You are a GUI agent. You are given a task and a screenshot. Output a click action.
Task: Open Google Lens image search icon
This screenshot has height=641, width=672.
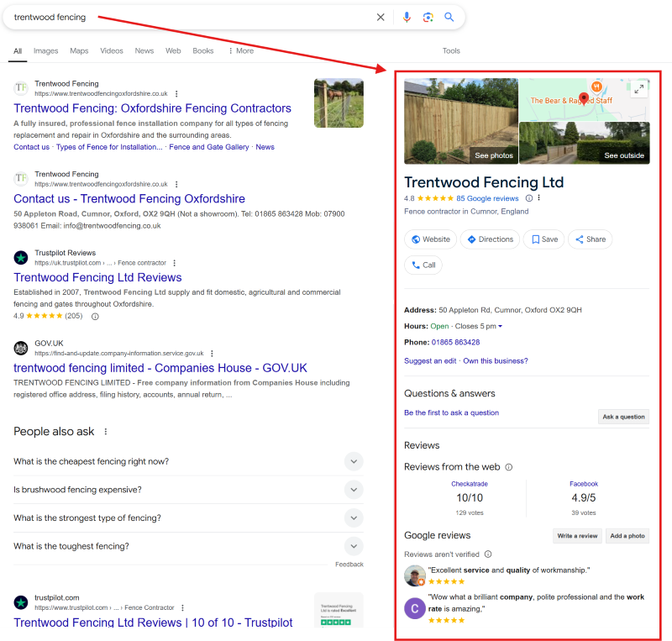(x=428, y=17)
